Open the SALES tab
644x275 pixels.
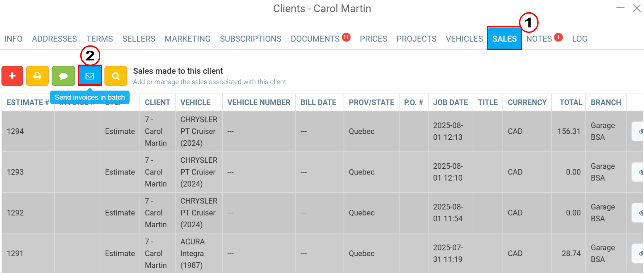504,39
